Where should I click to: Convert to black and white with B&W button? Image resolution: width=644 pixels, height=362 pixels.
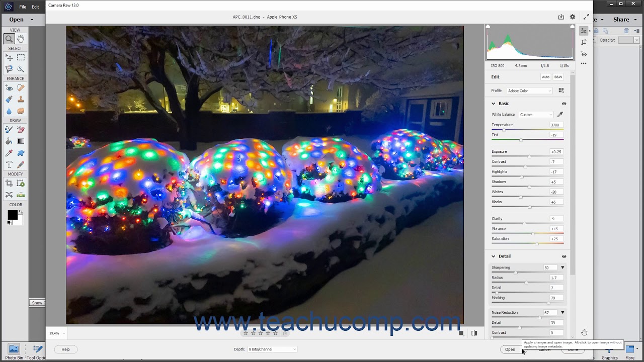point(558,77)
